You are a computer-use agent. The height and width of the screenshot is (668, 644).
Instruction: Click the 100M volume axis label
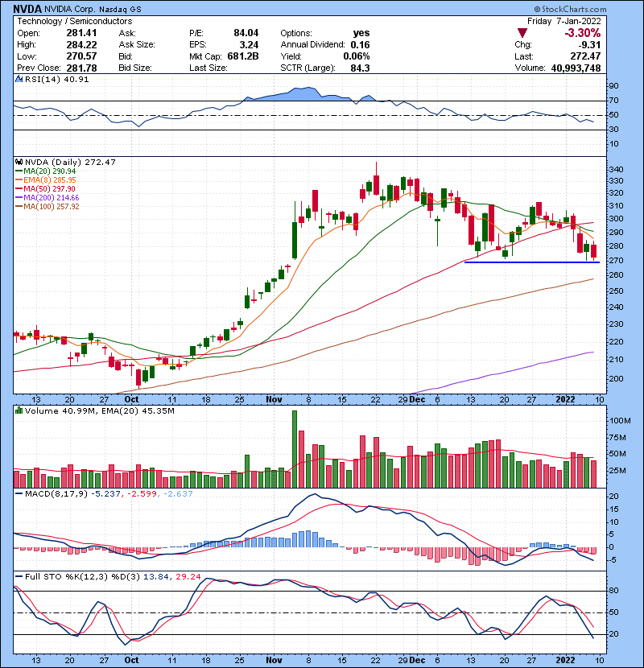tap(620, 420)
